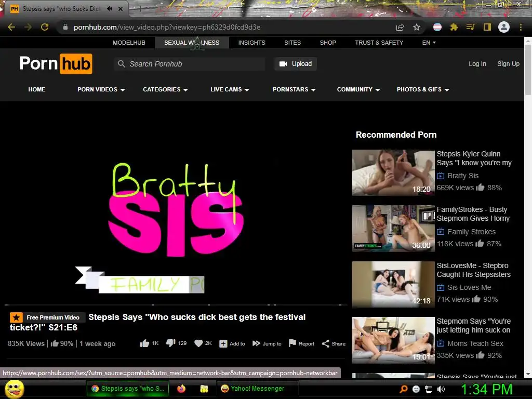Open the Sis Loves Me channel link
The height and width of the screenshot is (399, 532).
tap(469, 287)
